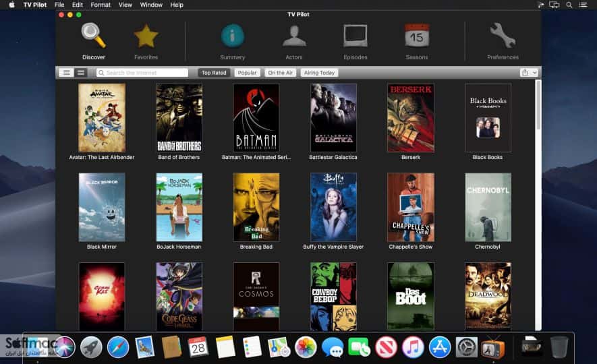Open Safari from the Dock

(117, 347)
